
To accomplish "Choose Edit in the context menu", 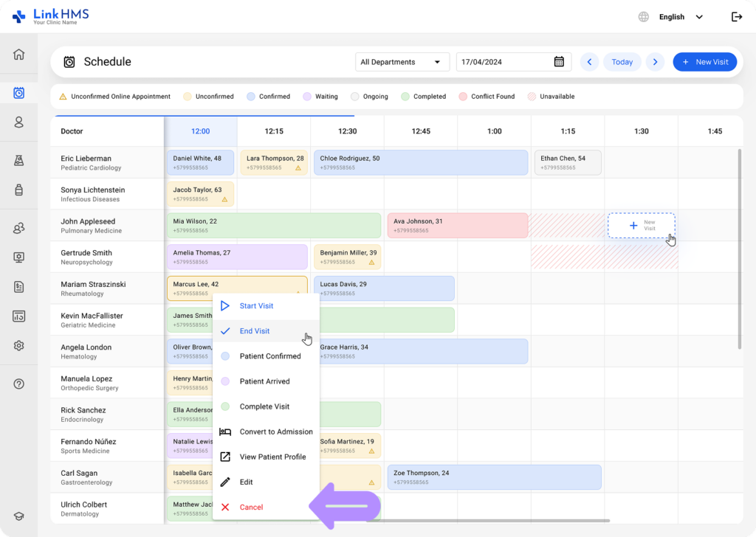I will (266, 482).
